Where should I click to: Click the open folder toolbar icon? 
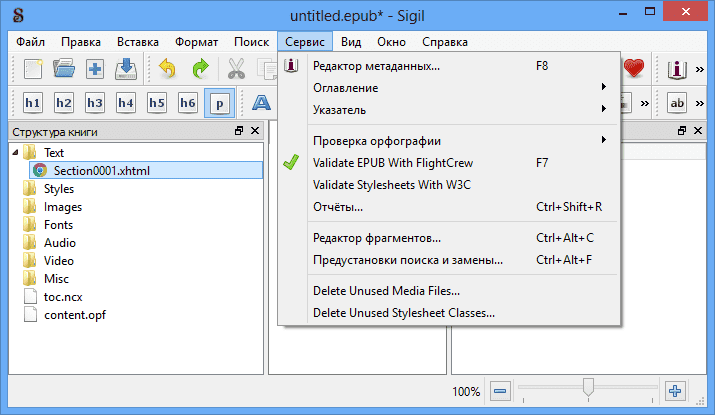tap(64, 69)
